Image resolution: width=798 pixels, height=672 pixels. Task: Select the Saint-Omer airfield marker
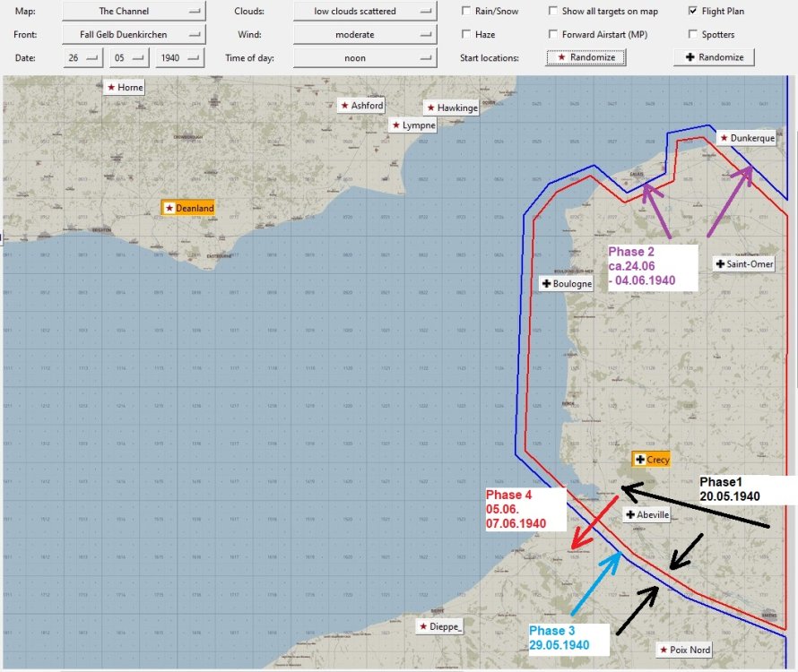743,263
